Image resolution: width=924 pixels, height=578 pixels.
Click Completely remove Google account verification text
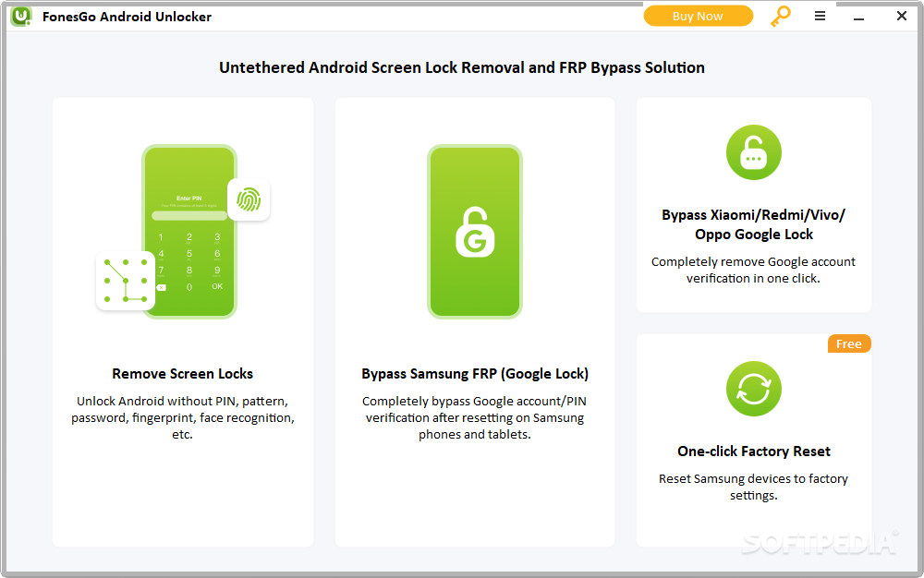(754, 270)
